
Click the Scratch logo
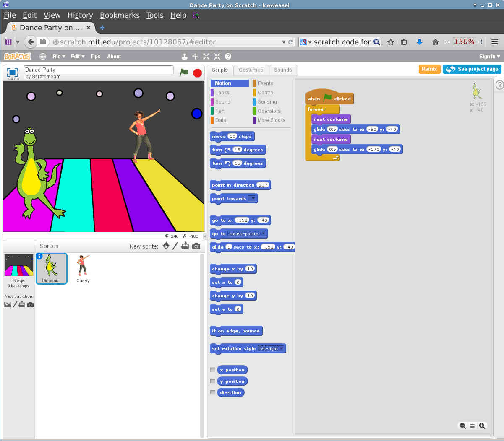[x=18, y=56]
